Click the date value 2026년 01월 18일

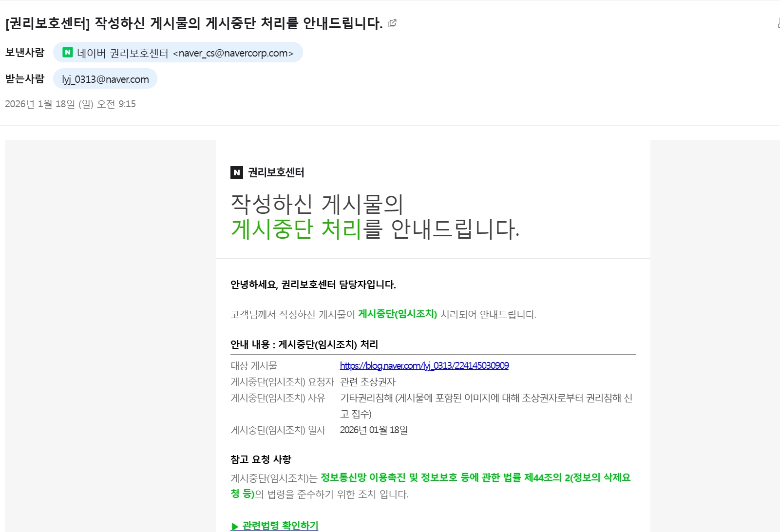pyautogui.click(x=374, y=430)
